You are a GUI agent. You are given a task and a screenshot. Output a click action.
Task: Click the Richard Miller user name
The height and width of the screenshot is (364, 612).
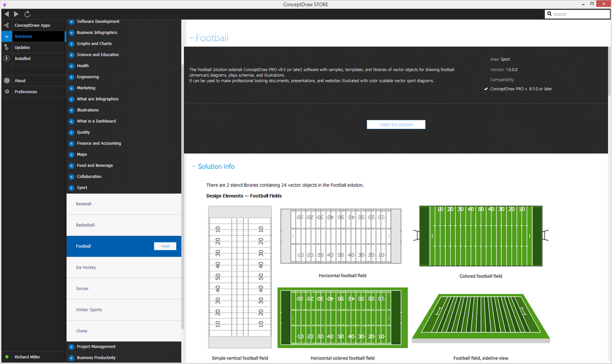click(27, 357)
